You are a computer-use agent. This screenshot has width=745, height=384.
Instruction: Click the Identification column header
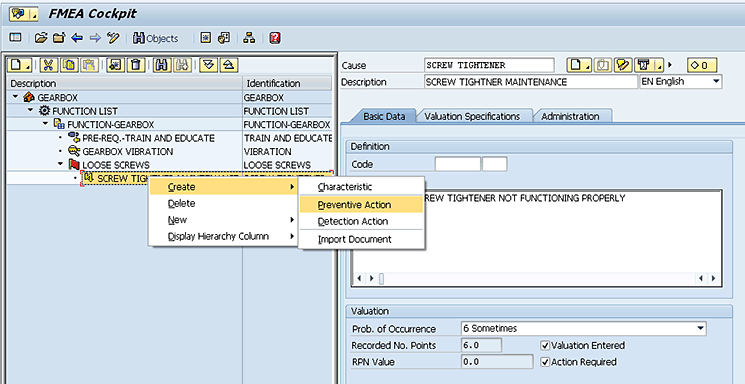pyautogui.click(x=287, y=83)
